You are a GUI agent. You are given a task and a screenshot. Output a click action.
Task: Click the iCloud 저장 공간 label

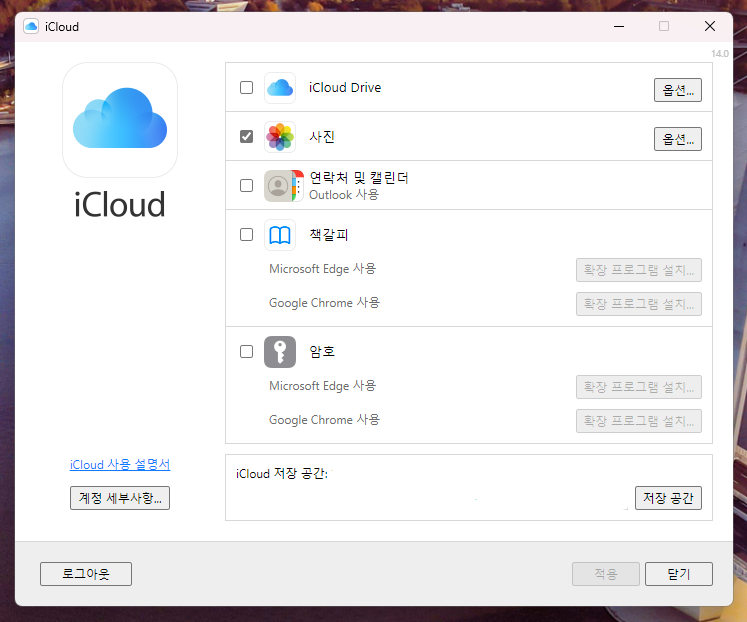[282, 473]
